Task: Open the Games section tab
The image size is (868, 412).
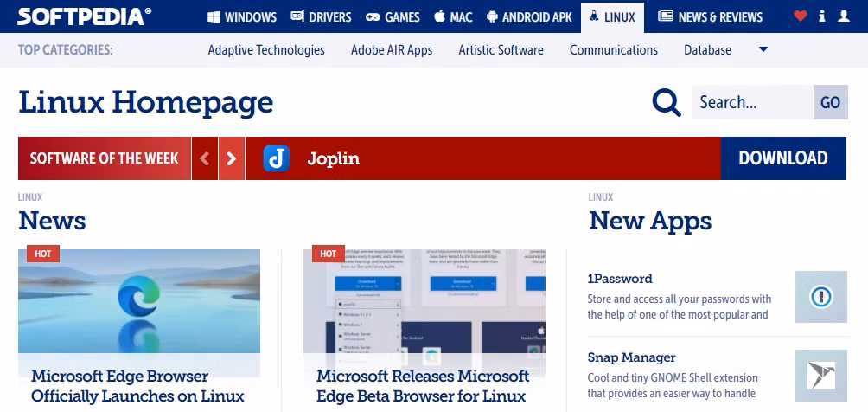Action: click(x=393, y=17)
